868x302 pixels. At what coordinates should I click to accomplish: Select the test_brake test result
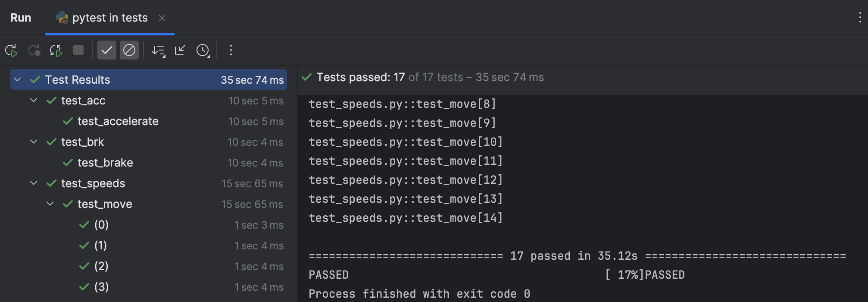[x=105, y=162]
